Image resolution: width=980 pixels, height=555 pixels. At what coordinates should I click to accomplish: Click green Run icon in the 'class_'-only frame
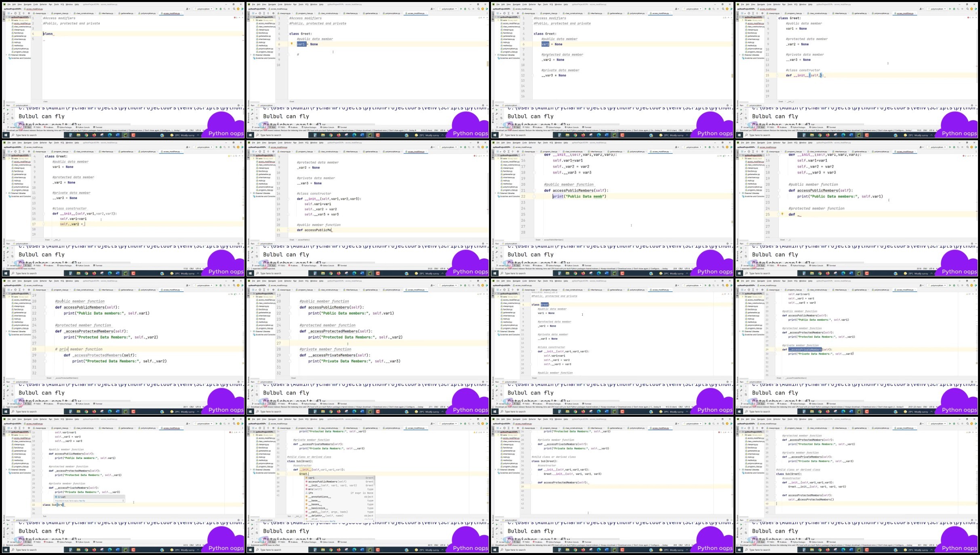[216, 9]
